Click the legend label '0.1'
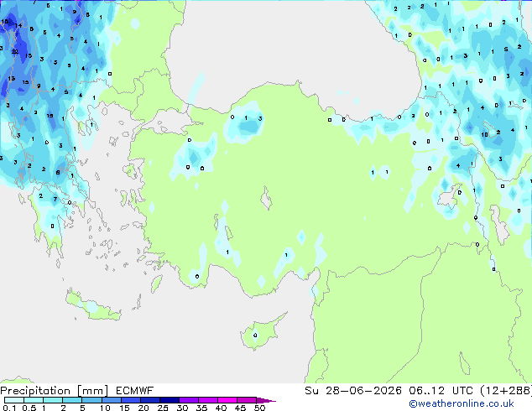532x411 pixels. click(x=9, y=408)
